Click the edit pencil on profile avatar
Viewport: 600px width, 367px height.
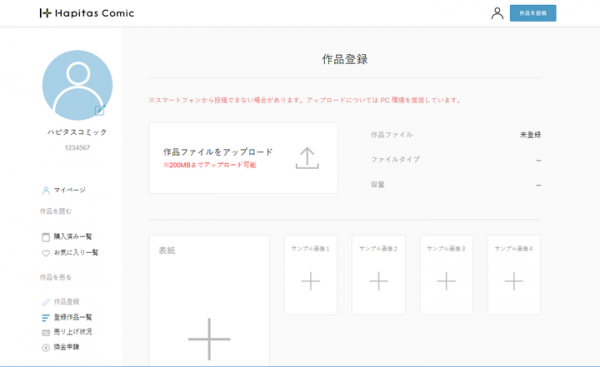(x=99, y=110)
